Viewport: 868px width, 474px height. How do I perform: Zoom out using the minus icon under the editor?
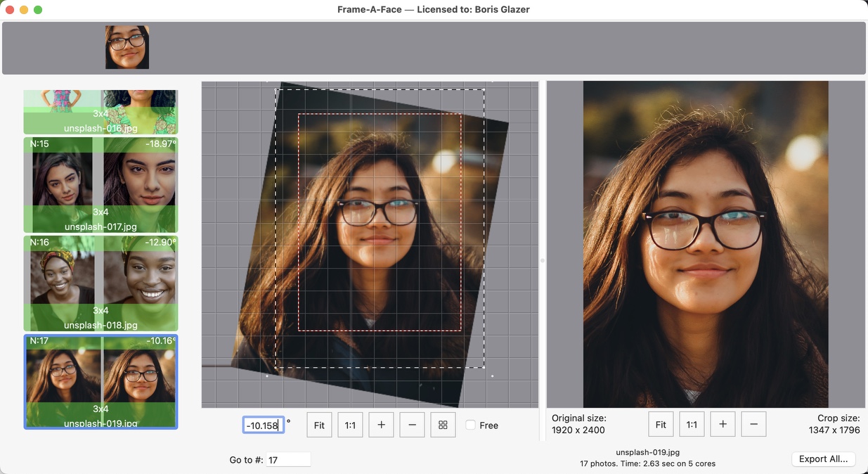(x=412, y=425)
